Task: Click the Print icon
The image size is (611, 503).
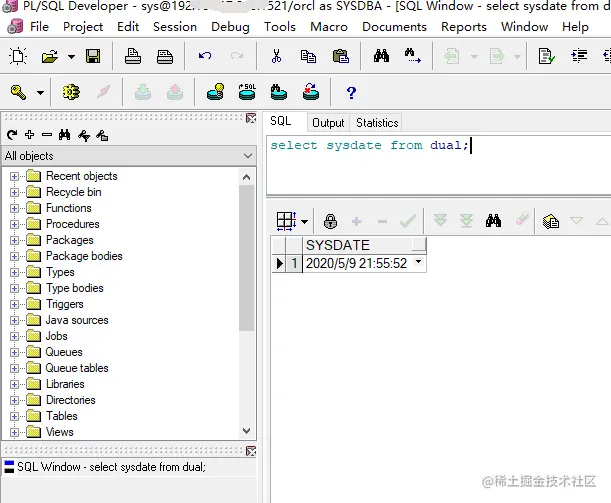Action: [x=133, y=56]
